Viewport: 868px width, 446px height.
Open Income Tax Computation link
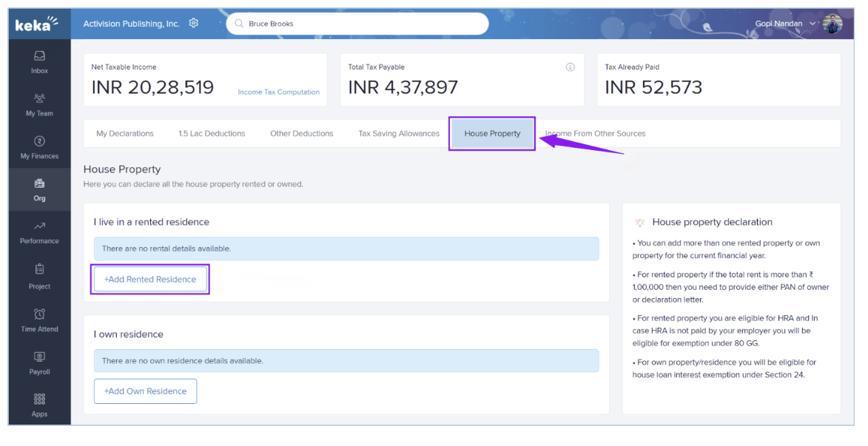point(278,92)
